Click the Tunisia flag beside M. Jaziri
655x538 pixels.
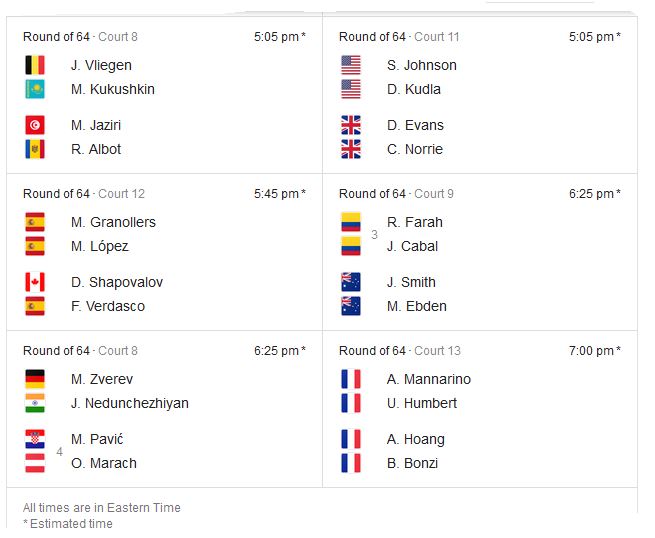tap(35, 125)
